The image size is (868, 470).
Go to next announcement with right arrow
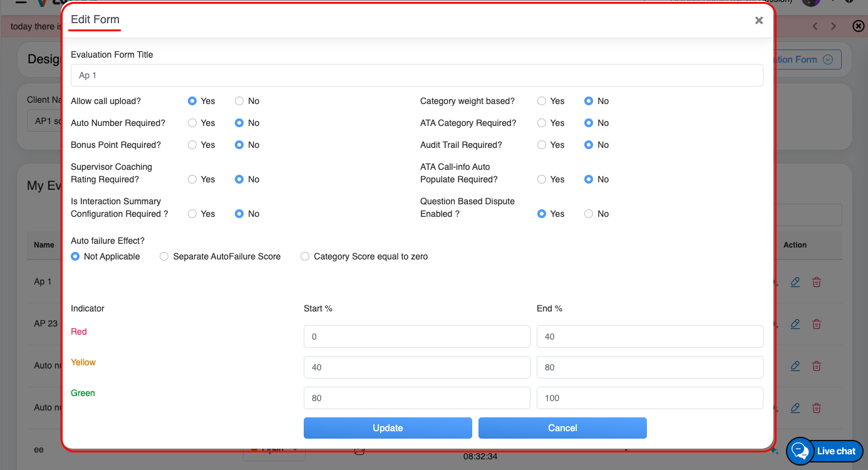coord(834,26)
